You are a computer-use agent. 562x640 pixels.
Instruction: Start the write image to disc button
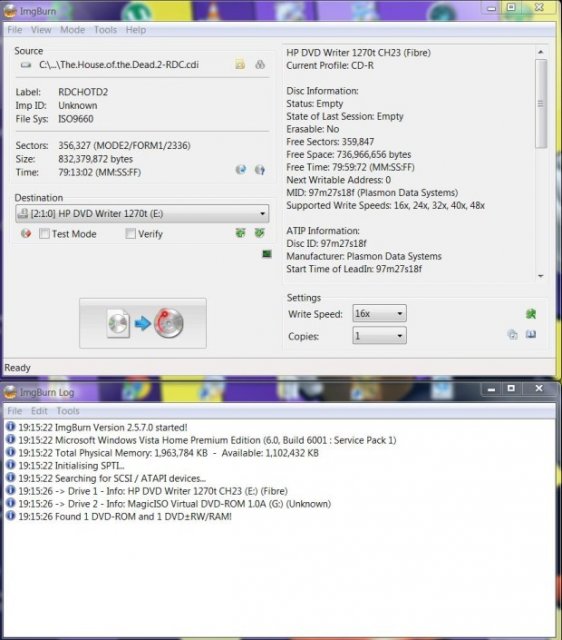tap(143, 323)
